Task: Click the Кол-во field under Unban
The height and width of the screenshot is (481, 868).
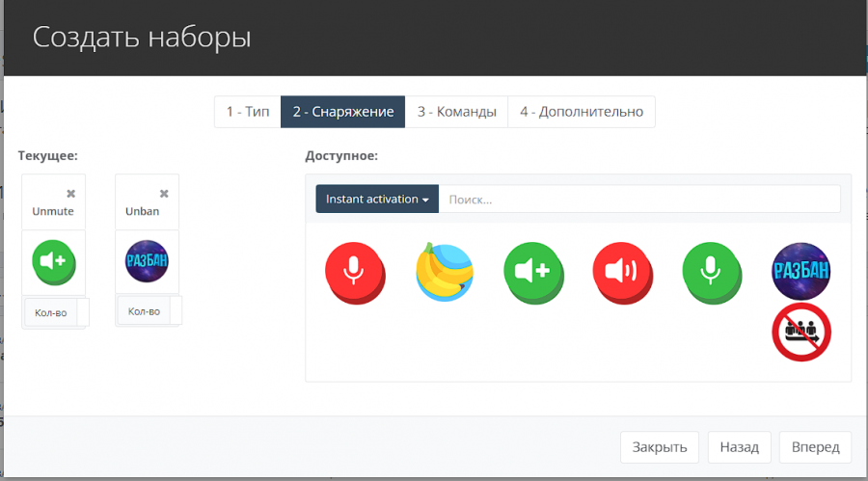Action: (x=144, y=311)
